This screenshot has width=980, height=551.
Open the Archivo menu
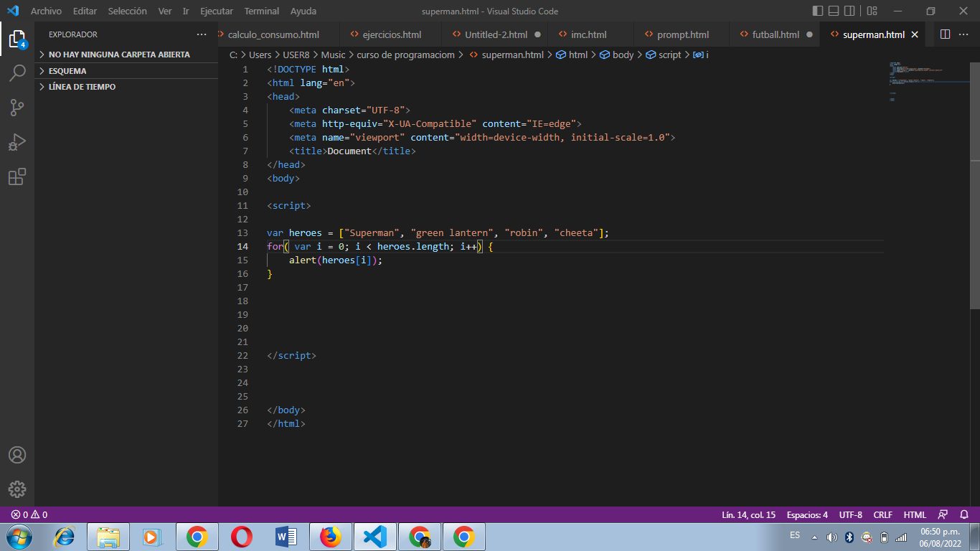[x=46, y=11]
